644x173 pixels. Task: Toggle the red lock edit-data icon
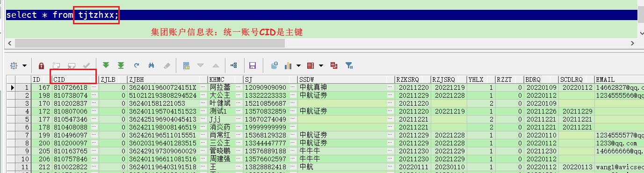pos(41,65)
